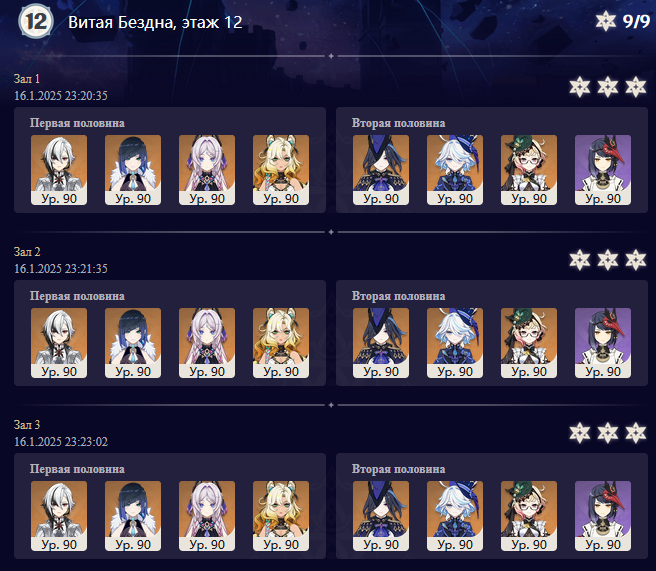This screenshot has height=571, width=656.
Task: Select white-haired character in Зал 1 first half
Action: [59, 170]
